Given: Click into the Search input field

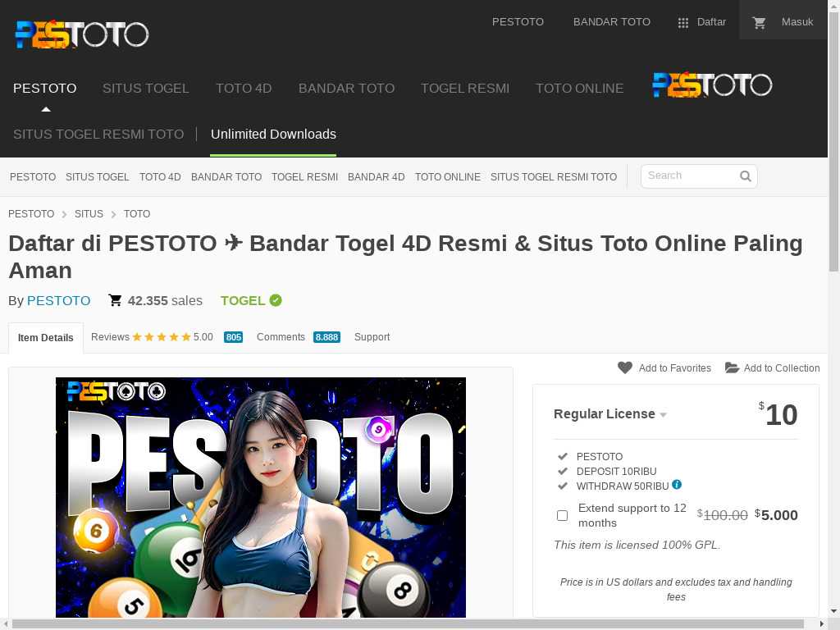Looking at the screenshot, I should click(689, 176).
